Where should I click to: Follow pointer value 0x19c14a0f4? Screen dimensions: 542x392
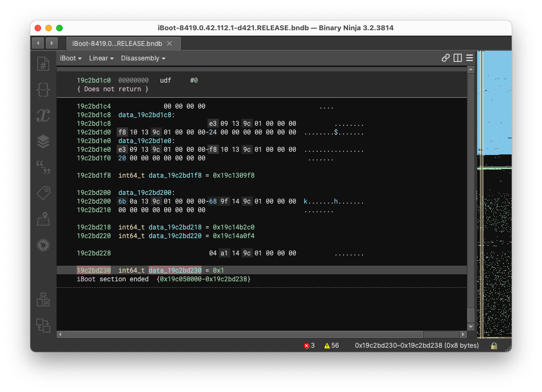[x=233, y=236]
